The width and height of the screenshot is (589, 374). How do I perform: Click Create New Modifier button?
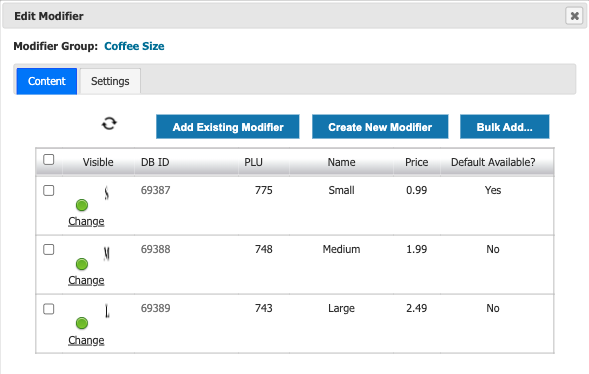pyautogui.click(x=380, y=127)
